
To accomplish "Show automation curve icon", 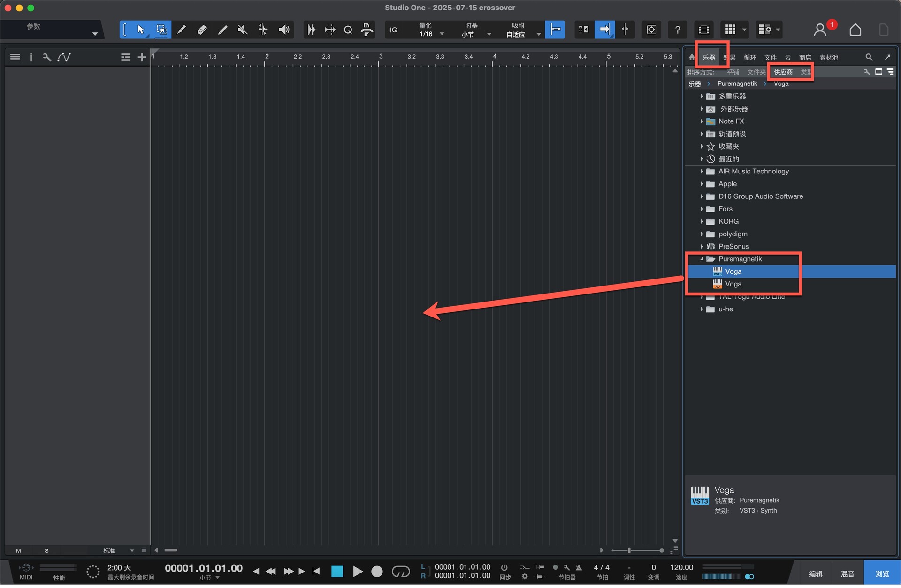I will [64, 57].
